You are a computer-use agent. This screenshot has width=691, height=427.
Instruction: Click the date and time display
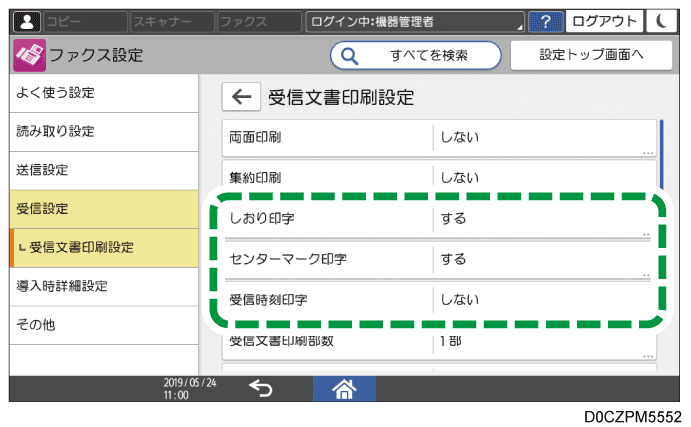[190, 389]
